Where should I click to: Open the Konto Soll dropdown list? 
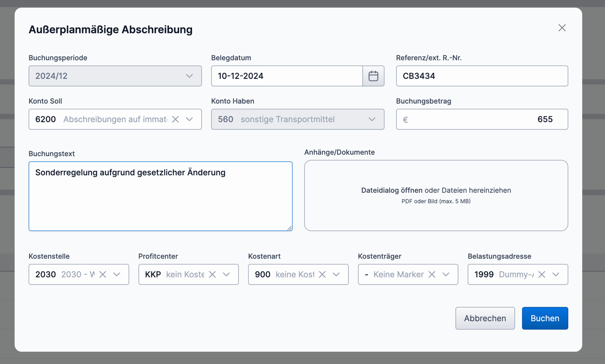click(x=190, y=119)
